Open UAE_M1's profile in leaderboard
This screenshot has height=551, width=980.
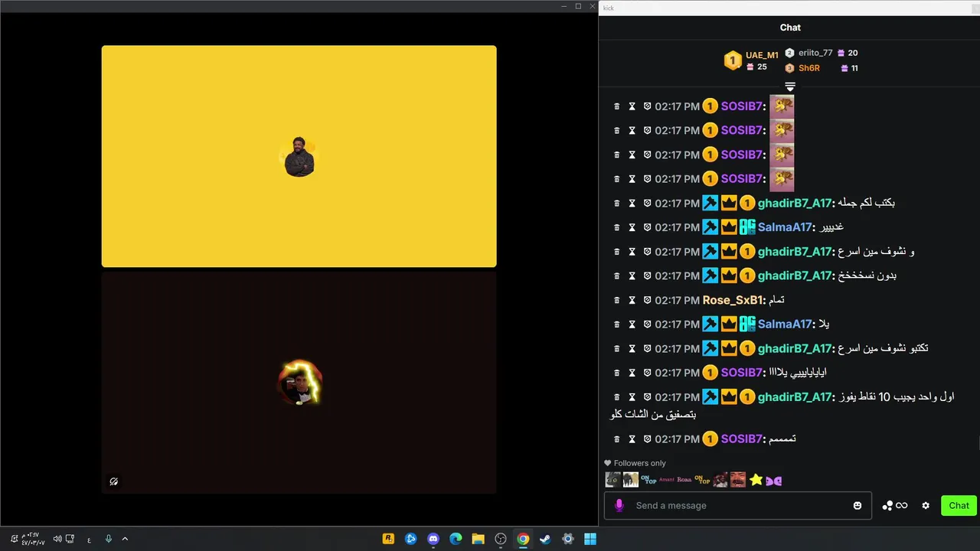pyautogui.click(x=762, y=55)
